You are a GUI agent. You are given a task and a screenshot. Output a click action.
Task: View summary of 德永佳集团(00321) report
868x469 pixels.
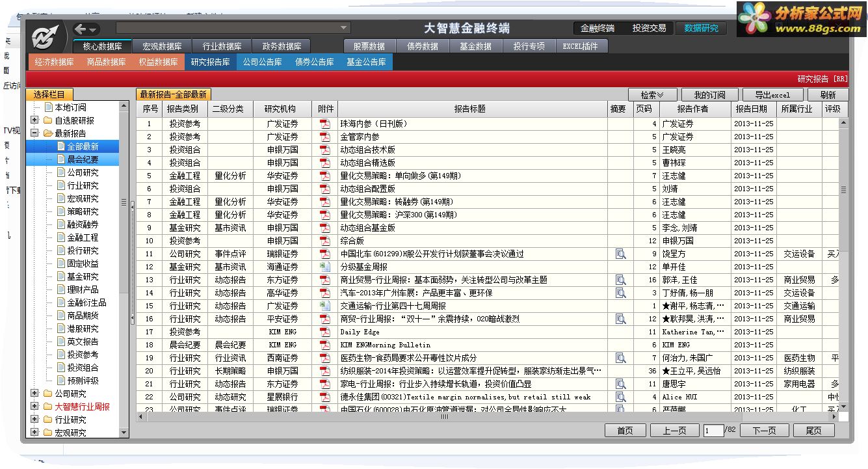[x=620, y=397]
